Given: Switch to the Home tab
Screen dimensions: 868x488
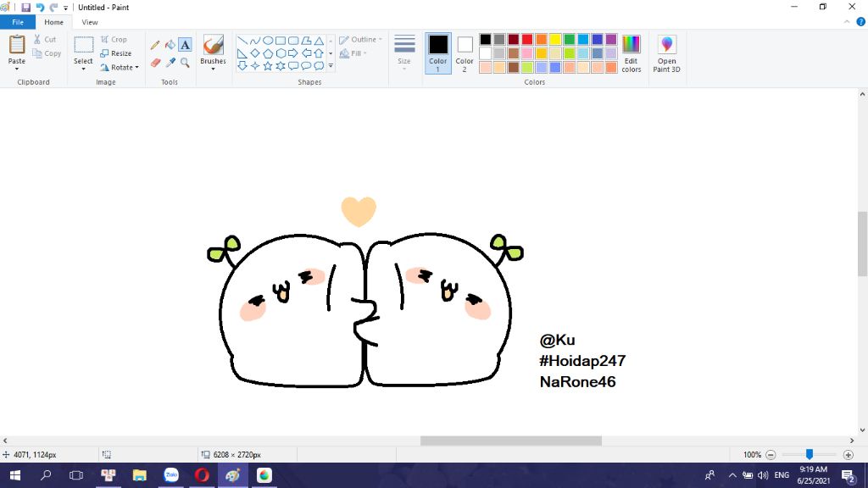Looking at the screenshot, I should (x=53, y=22).
